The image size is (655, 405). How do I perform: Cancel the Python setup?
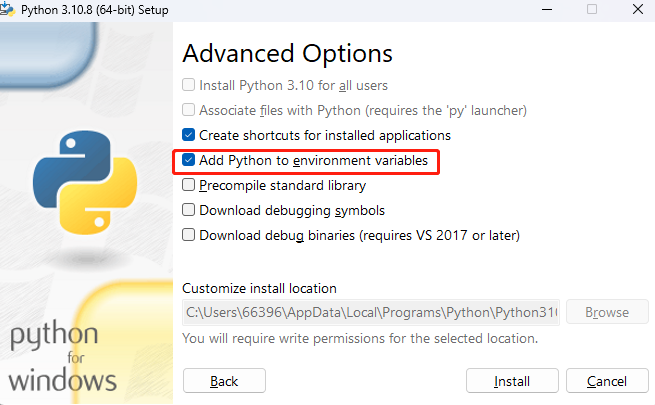tap(607, 381)
